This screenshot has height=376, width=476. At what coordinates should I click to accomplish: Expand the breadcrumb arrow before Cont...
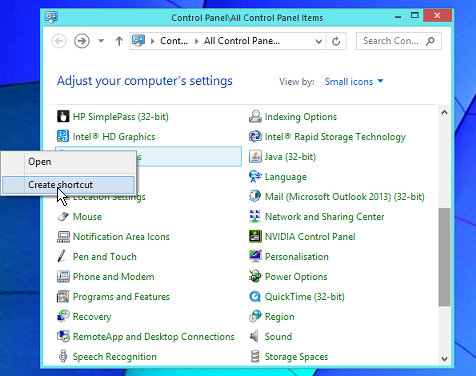point(153,41)
